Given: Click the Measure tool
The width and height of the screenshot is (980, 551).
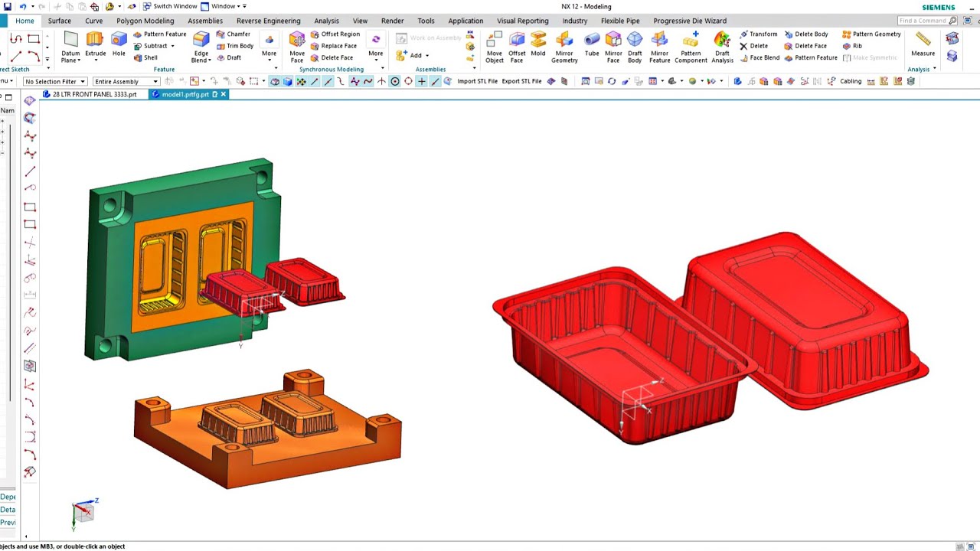Looking at the screenshot, I should pos(923,44).
